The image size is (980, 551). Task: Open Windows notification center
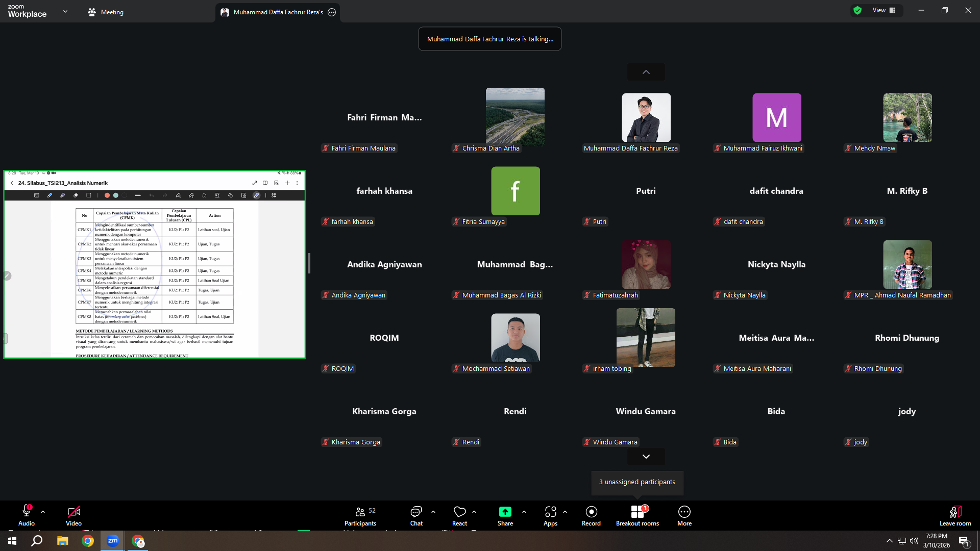pos(964,541)
